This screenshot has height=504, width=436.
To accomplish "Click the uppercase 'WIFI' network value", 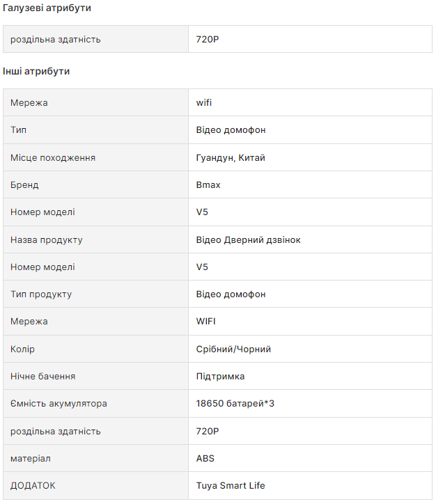I will pyautogui.click(x=206, y=322).
